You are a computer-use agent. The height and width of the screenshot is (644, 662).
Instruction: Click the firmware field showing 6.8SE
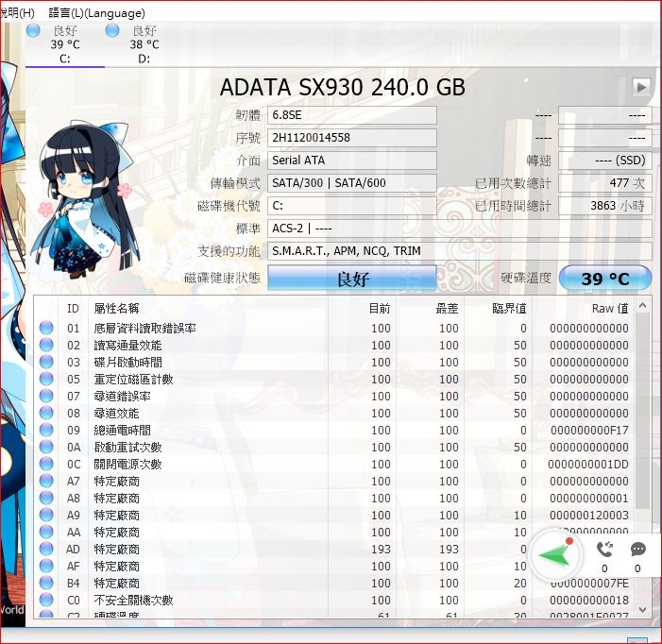point(352,115)
